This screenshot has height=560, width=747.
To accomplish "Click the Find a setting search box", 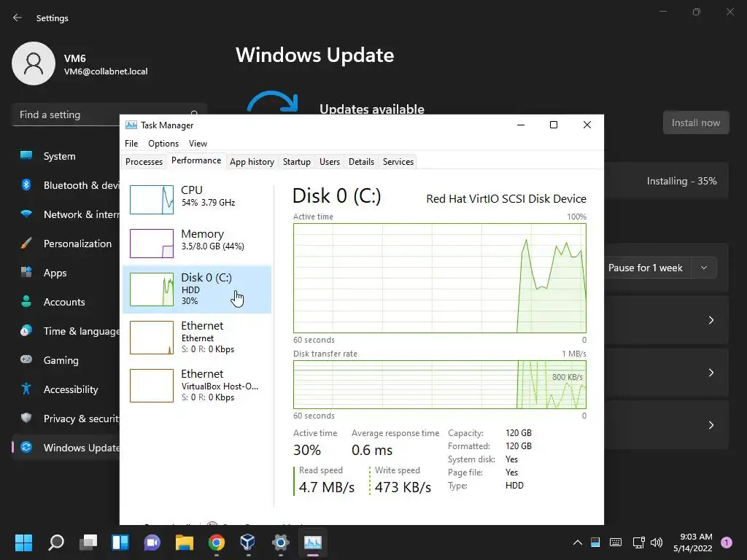I will (109, 114).
